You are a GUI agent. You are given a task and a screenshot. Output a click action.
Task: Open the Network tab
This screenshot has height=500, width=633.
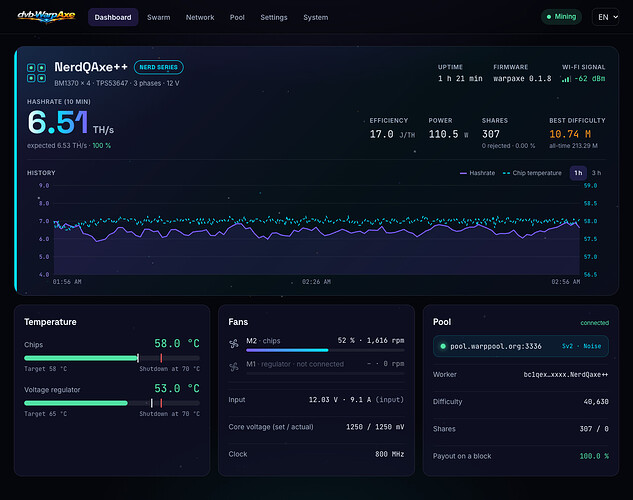(x=200, y=17)
